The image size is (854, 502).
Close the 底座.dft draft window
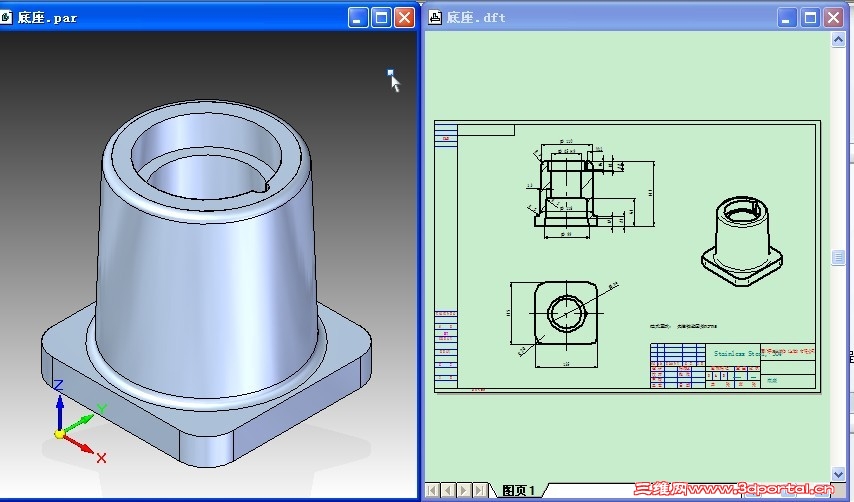[834, 18]
